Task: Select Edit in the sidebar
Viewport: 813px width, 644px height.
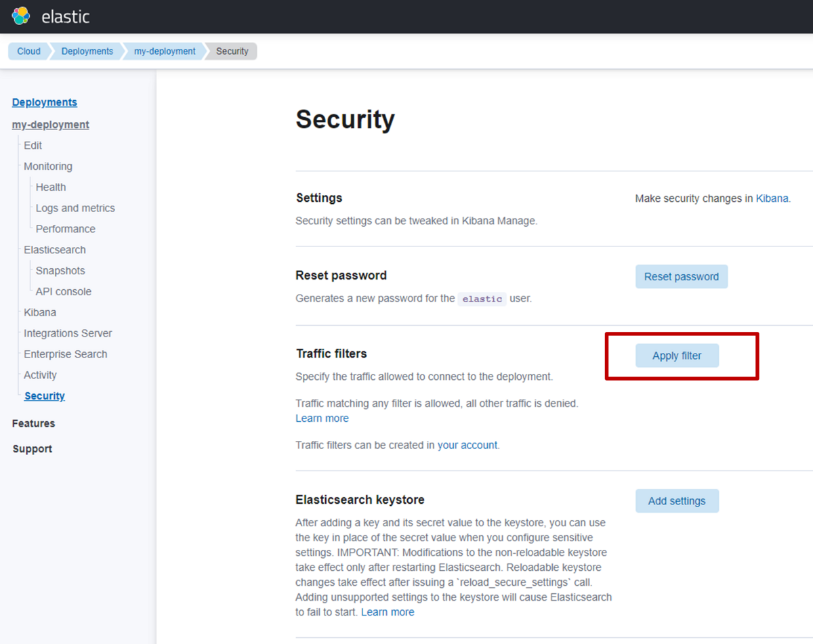Action: click(x=33, y=146)
